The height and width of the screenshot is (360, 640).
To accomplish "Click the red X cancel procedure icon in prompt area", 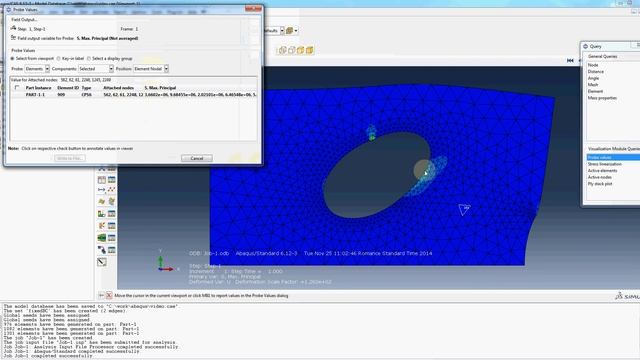I will coord(109,295).
